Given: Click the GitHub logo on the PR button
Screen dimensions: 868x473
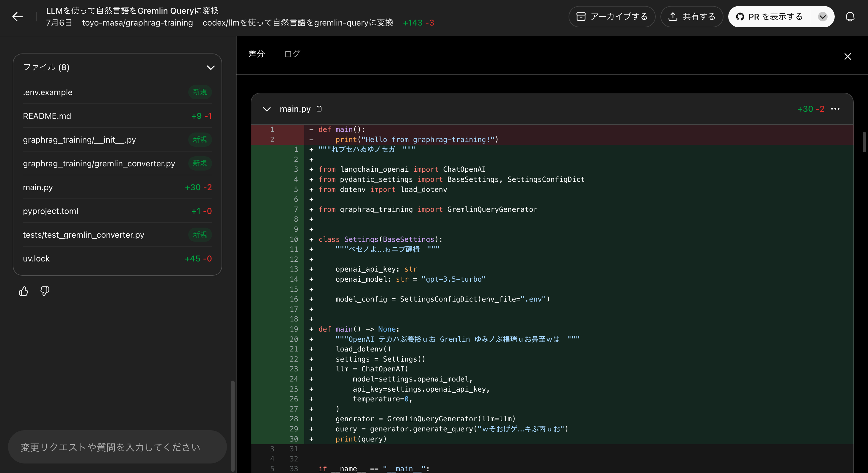Looking at the screenshot, I should tap(740, 16).
